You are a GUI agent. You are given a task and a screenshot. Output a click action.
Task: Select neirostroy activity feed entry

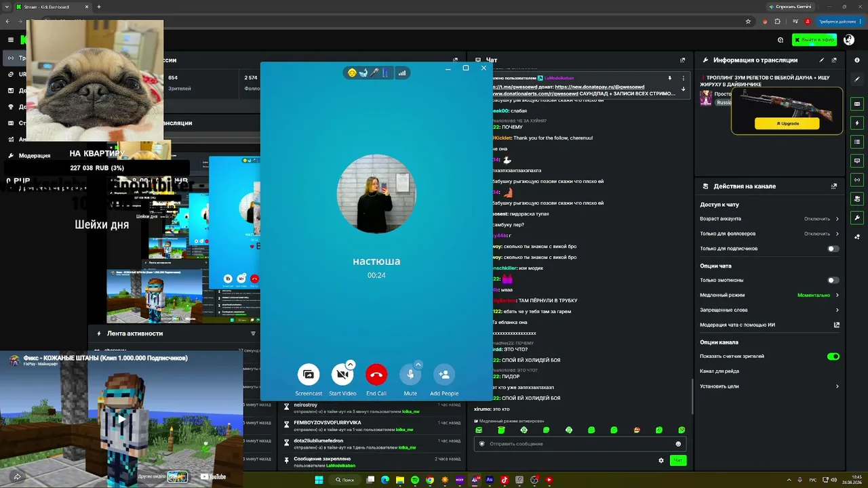(x=373, y=408)
